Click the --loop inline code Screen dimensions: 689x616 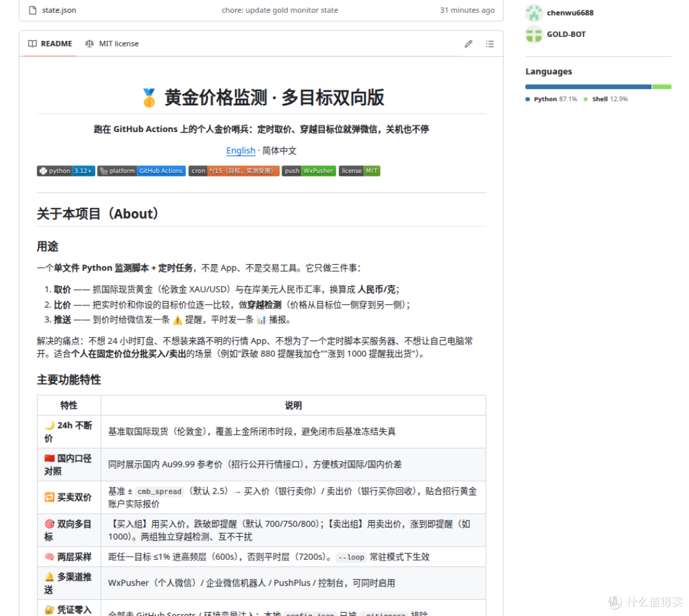click(351, 557)
